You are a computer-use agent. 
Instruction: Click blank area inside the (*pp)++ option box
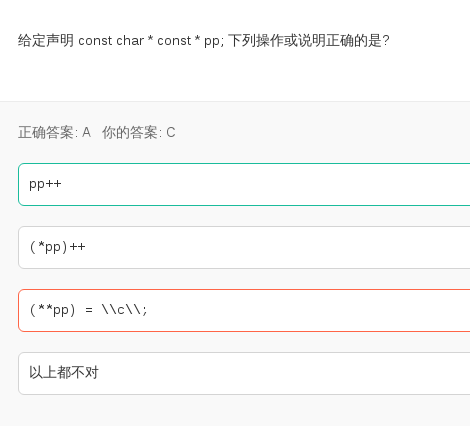click(x=267, y=247)
